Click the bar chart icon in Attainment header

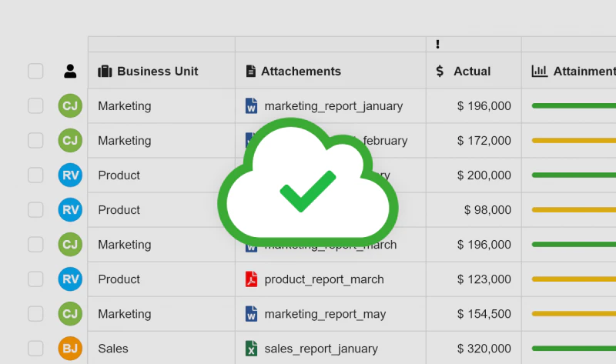point(540,71)
